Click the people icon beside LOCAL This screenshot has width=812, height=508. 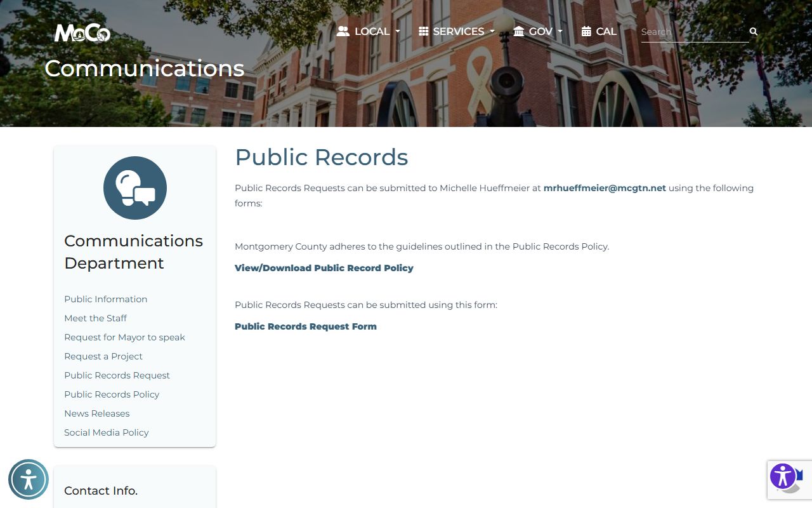tap(343, 31)
